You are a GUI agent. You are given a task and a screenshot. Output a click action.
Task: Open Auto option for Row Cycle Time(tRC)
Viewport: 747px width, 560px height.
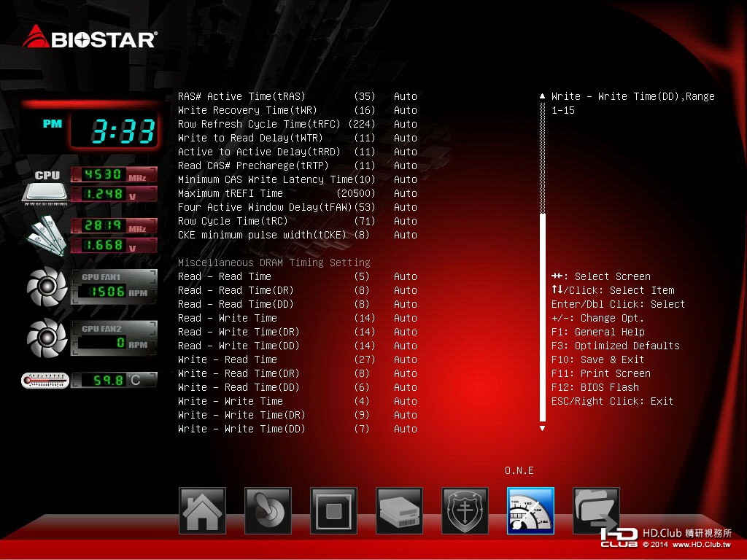[x=406, y=221]
